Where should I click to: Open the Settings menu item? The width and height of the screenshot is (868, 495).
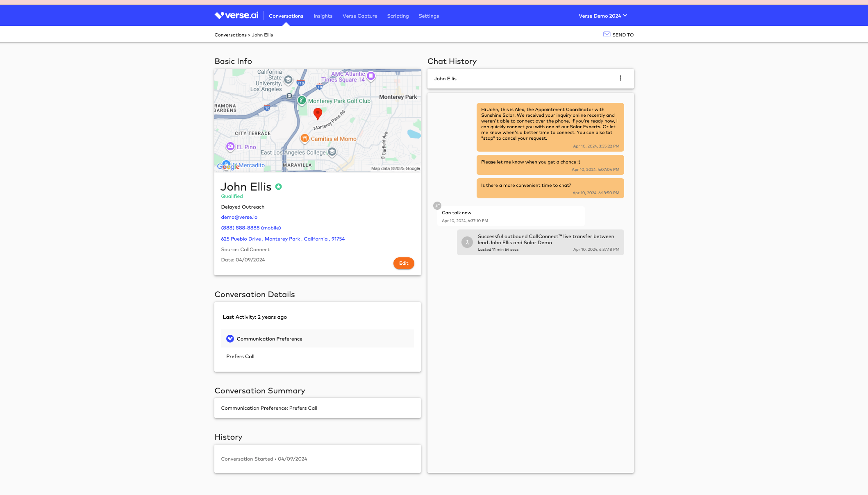(x=429, y=16)
